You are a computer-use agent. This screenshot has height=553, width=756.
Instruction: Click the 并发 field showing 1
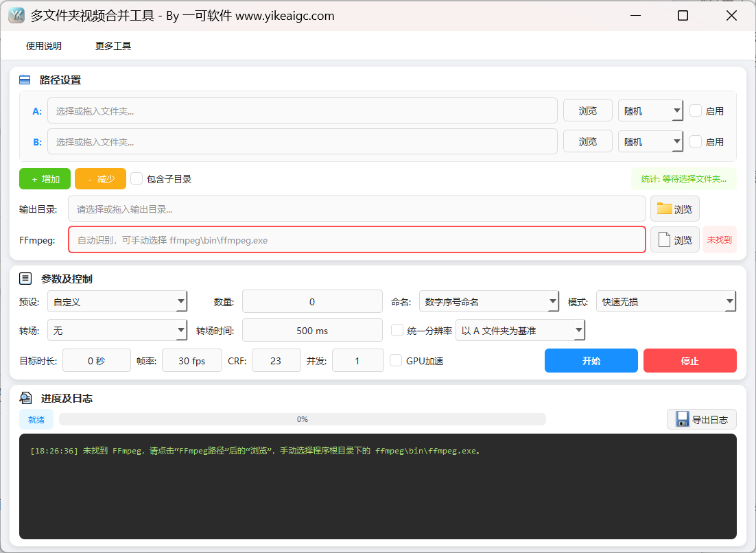click(357, 361)
